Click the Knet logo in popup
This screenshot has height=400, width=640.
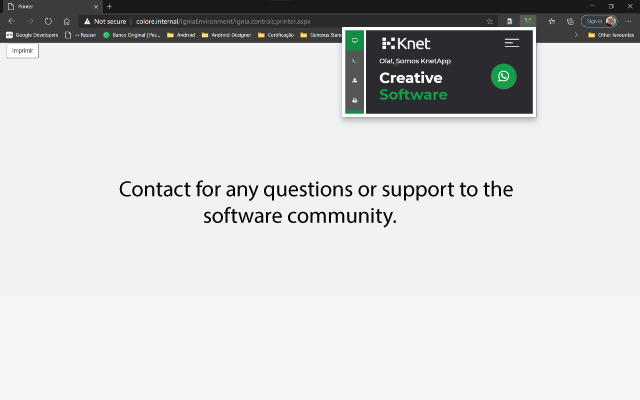(406, 43)
